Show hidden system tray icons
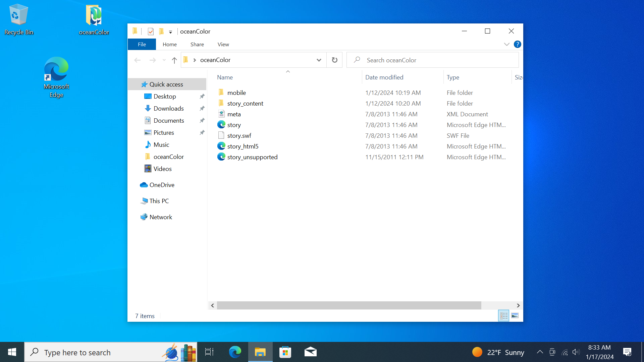 [540, 352]
